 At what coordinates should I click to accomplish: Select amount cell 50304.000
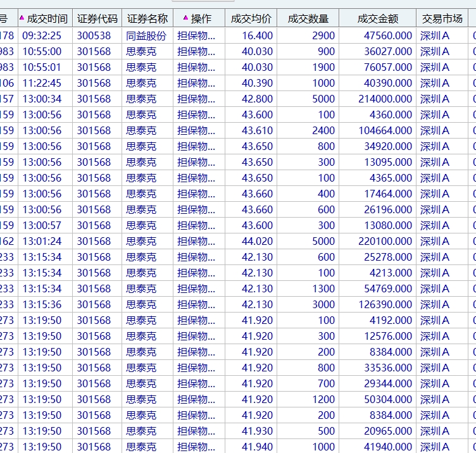click(x=388, y=399)
